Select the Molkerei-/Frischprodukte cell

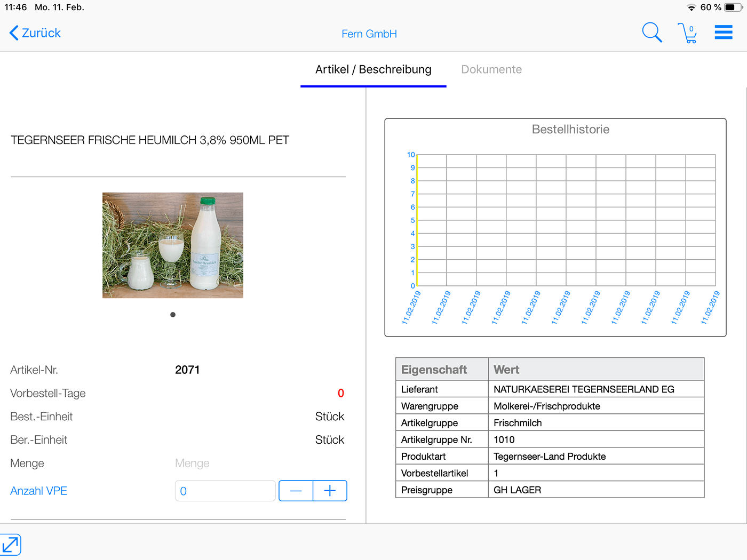click(x=597, y=406)
